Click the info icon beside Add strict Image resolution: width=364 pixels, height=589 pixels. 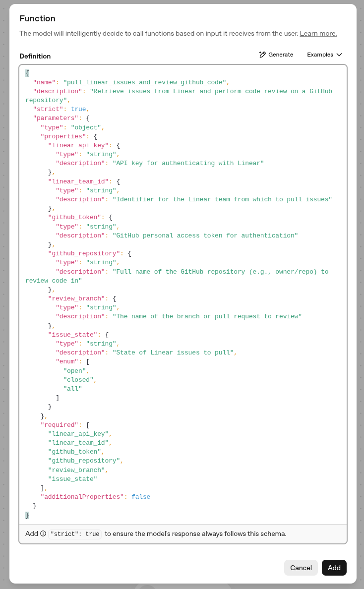(43, 533)
